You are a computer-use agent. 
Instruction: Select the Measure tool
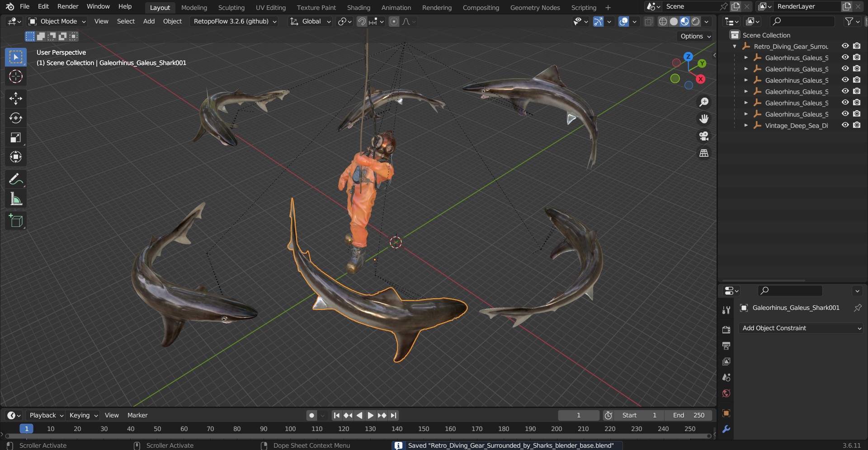click(x=16, y=199)
